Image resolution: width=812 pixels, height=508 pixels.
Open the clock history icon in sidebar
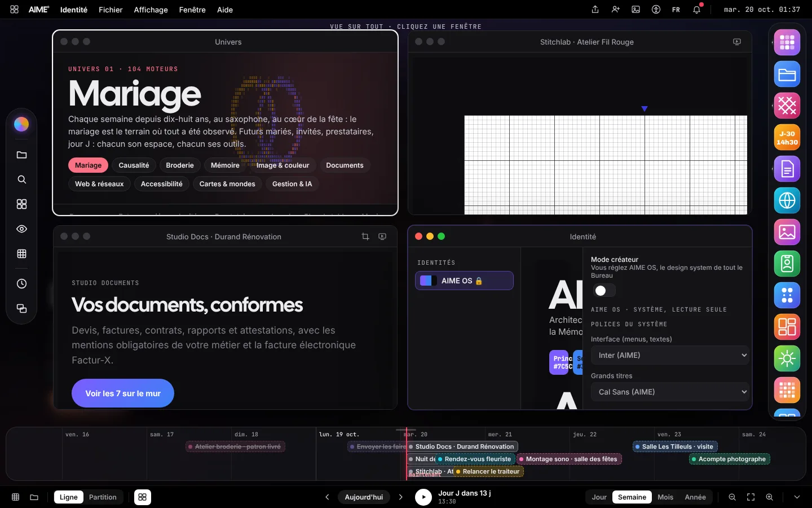[x=21, y=284]
